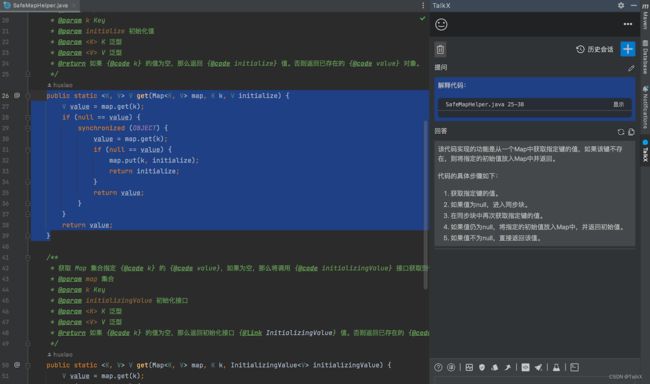Open 历史会话 chat history
Screen dimensions: 650x384
(x=594, y=49)
